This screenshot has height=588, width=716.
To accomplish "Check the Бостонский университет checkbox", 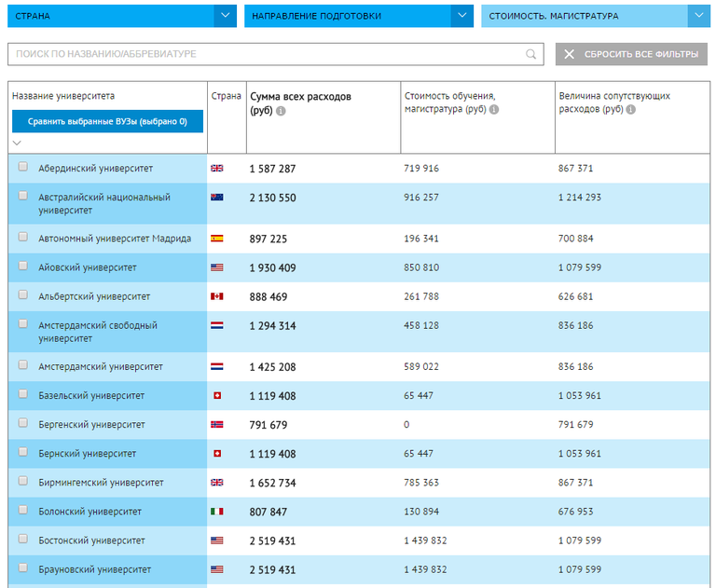I will 23,540.
